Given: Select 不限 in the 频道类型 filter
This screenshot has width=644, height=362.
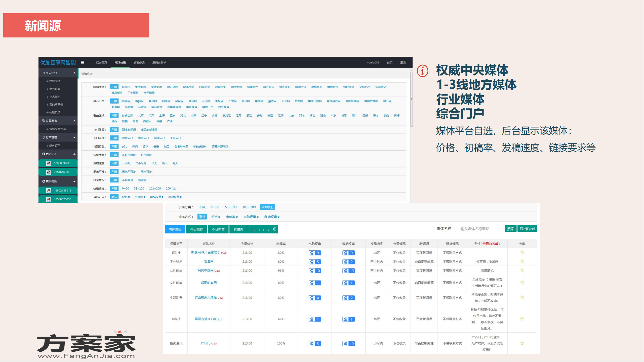Looking at the screenshot, I should [114, 87].
